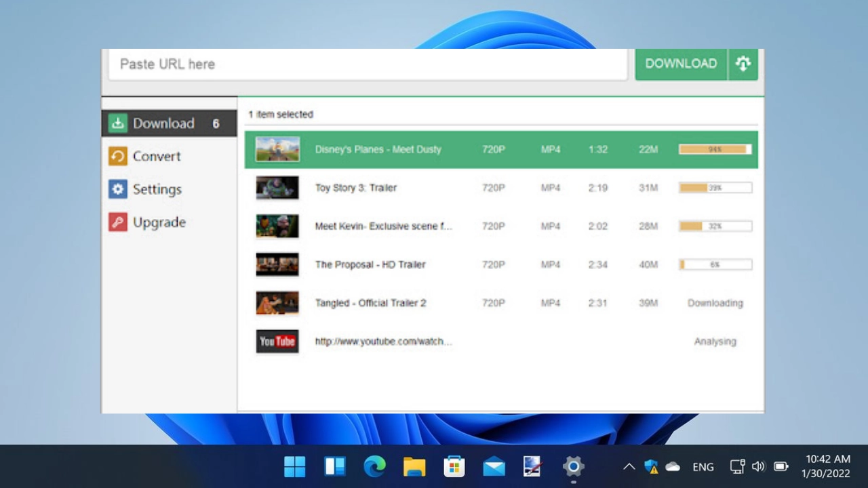The image size is (868, 488).
Task: Click the 22M size of Disney's Planes
Action: pyautogui.click(x=648, y=149)
